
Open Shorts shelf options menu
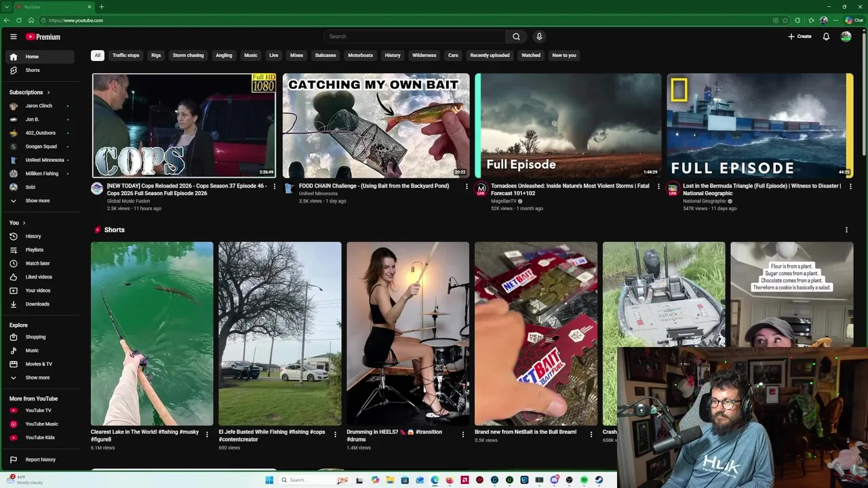(x=846, y=230)
